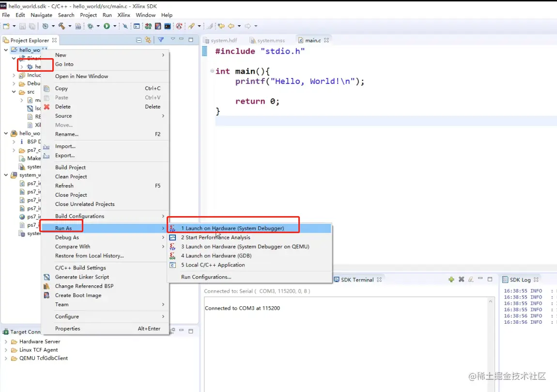Image resolution: width=557 pixels, height=392 pixels.
Task: Click the SDK Terminal scroll up arrow
Action: pyautogui.click(x=491, y=301)
